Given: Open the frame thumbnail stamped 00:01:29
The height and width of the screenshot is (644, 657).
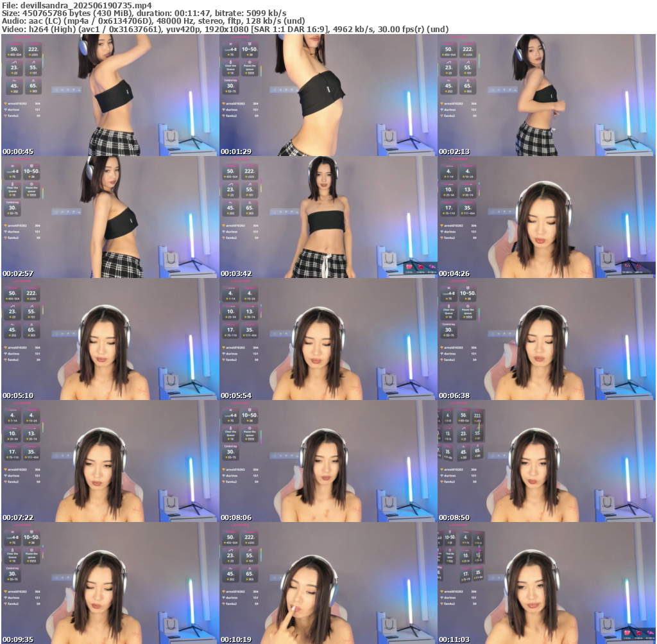Looking at the screenshot, I should [x=328, y=95].
